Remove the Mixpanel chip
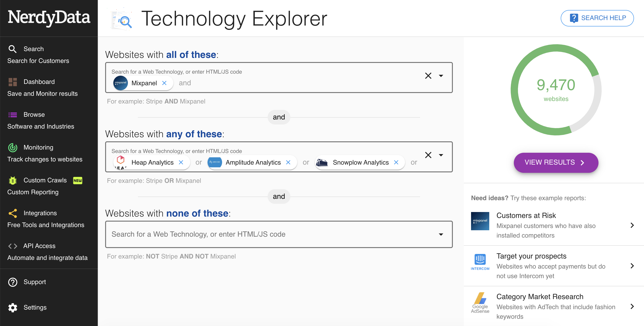The height and width of the screenshot is (326, 644). [x=164, y=83]
